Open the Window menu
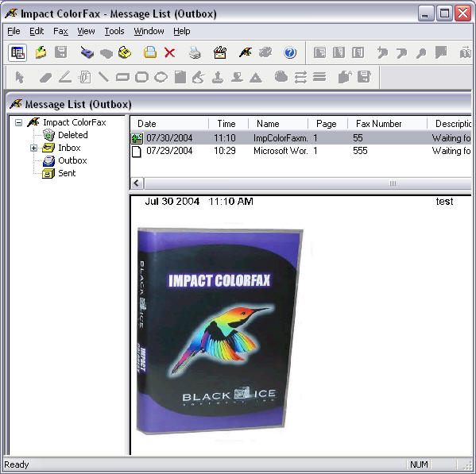 149,31
